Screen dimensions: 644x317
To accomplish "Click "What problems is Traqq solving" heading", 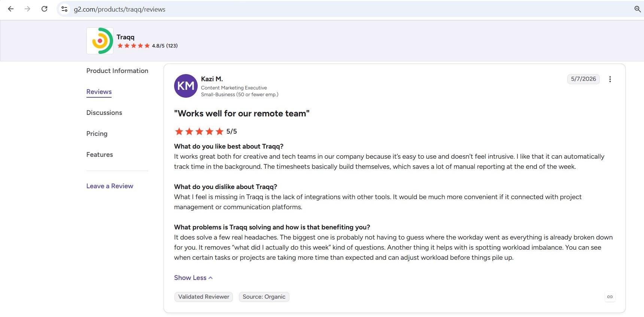I will tap(272, 227).
